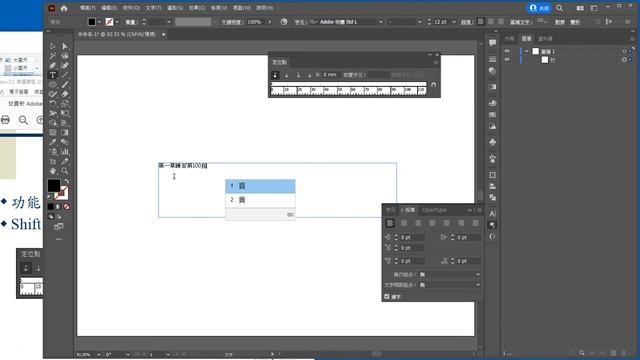This screenshot has height=360, width=640.
Task: Click the black fill color swatch in toolbar
Action: 54,185
